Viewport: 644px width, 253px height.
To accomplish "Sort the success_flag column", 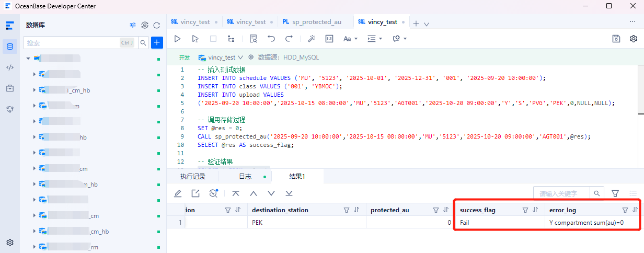I will click(x=535, y=210).
